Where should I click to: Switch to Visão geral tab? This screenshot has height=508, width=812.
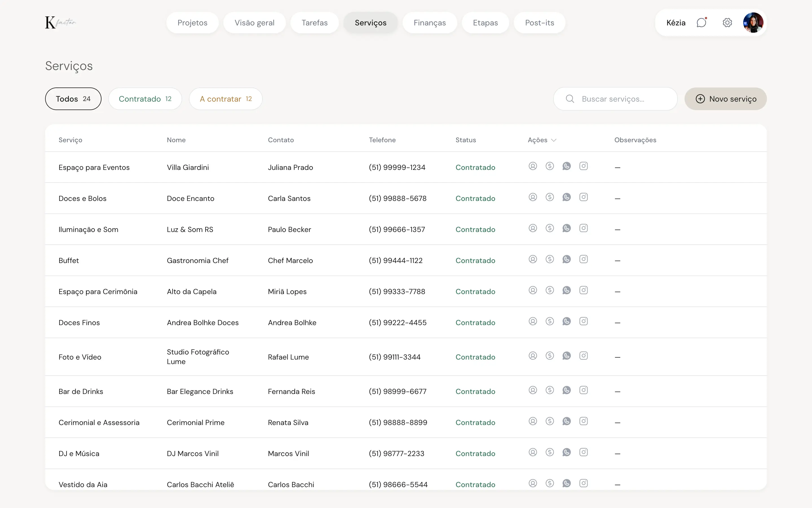click(x=254, y=23)
